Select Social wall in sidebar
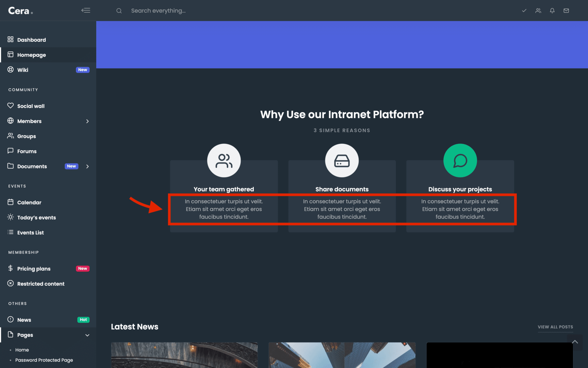 coord(31,106)
